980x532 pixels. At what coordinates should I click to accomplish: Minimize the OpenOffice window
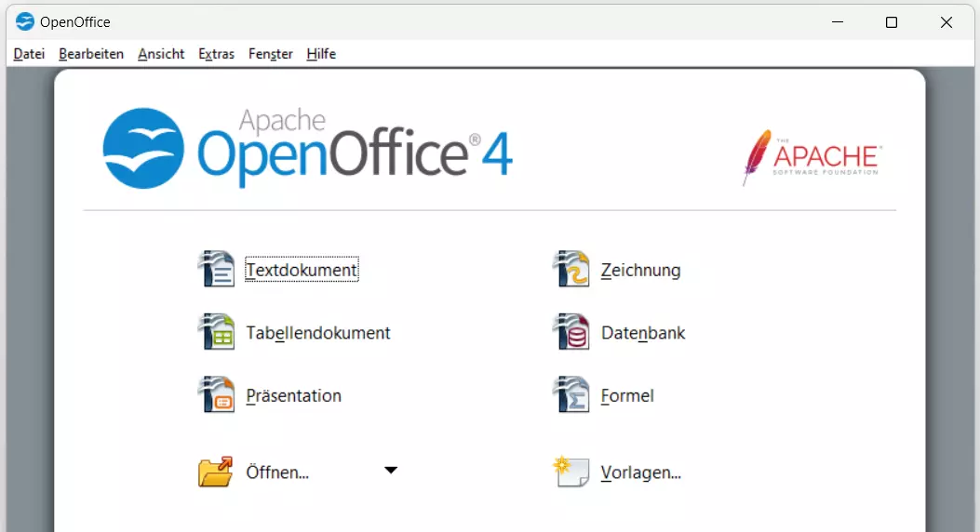pos(838,21)
